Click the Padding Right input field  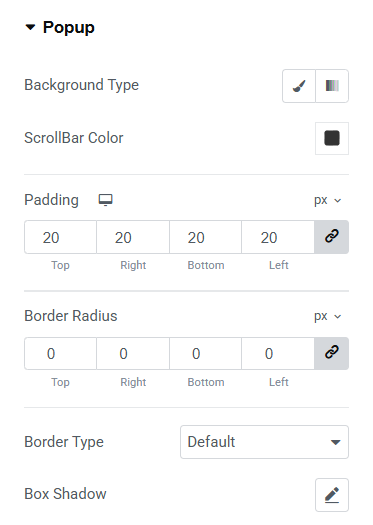coord(133,237)
